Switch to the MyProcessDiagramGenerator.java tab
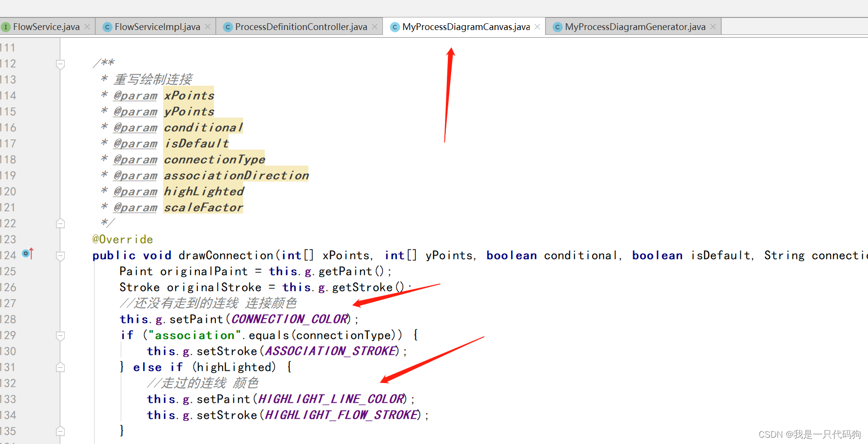The height and width of the screenshot is (444, 868). pyautogui.click(x=629, y=27)
